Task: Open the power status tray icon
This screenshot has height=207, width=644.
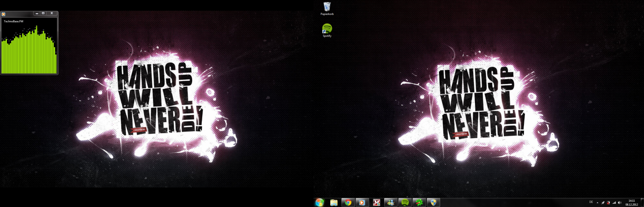Action: (609, 203)
